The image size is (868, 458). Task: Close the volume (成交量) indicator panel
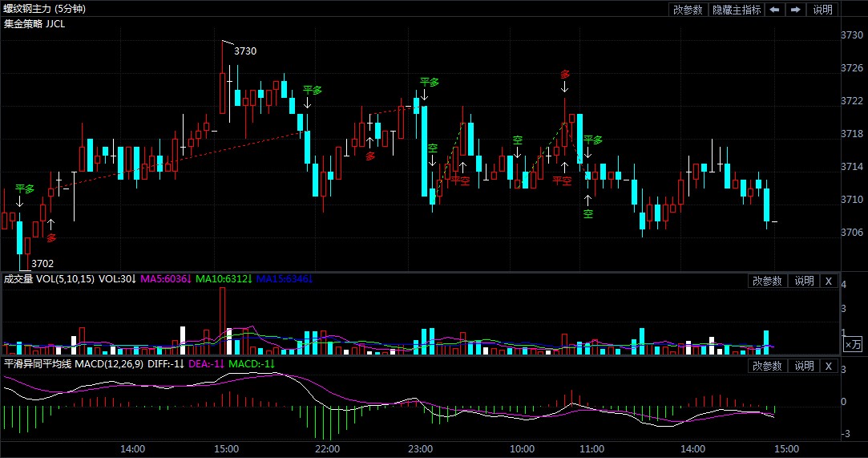pos(829,281)
